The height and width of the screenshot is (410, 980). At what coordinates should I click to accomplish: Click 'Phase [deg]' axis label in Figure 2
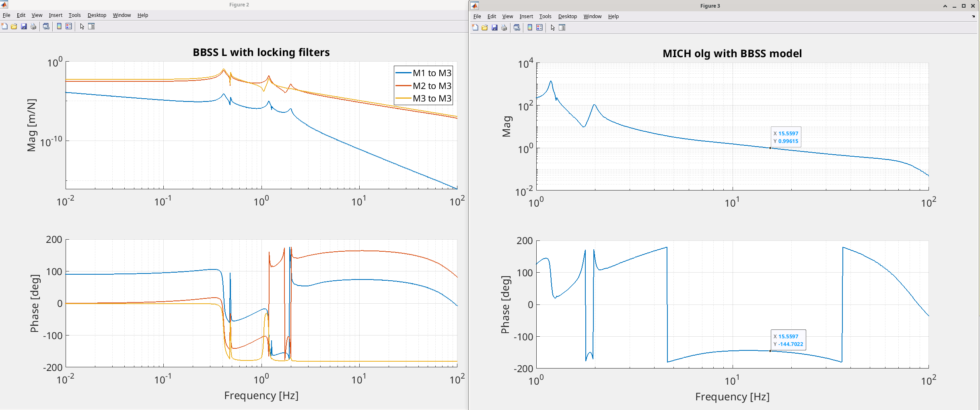point(35,304)
